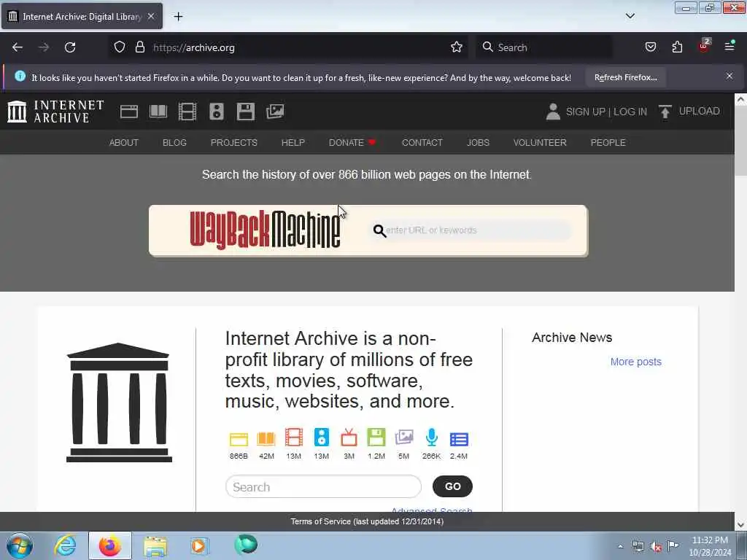Open the VOLUNTEER menu item
747x560 pixels.
(540, 142)
